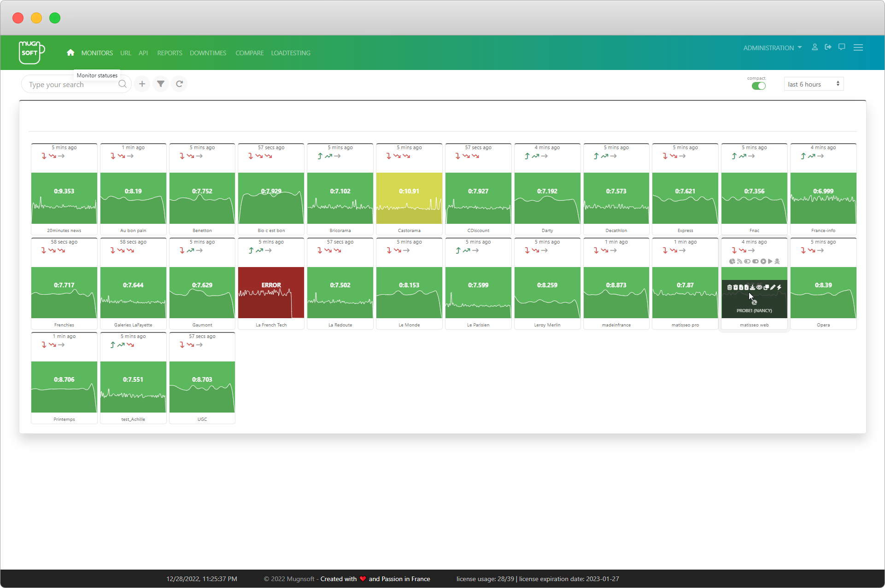Viewport: 885px width, 588px height.
Task: Open the red ERROR tile for La French Tech
Action: tap(271, 292)
